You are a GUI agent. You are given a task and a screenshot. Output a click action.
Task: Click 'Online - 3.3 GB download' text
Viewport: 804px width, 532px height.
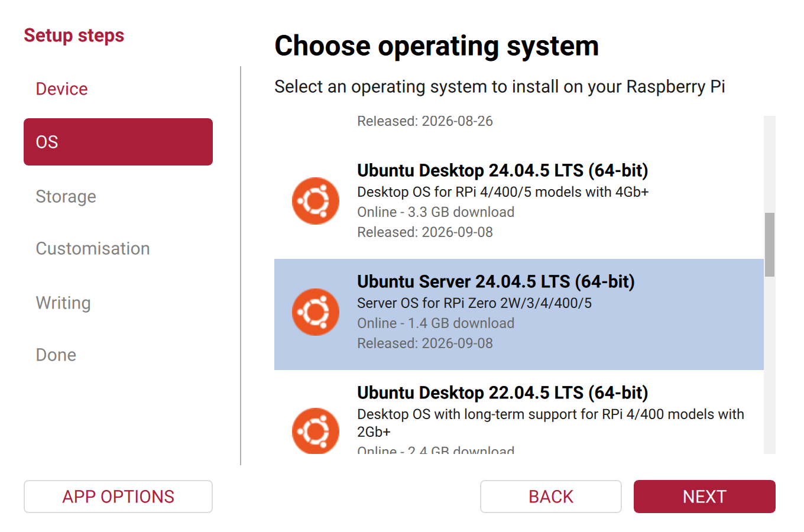pyautogui.click(x=436, y=212)
